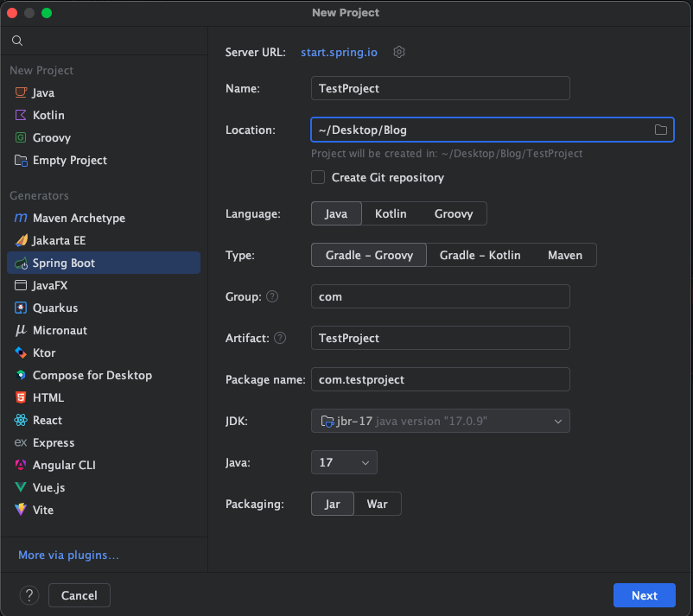Image resolution: width=693 pixels, height=616 pixels.
Task: Click the 'New Project' sidebar heading
Action: [x=41, y=71]
